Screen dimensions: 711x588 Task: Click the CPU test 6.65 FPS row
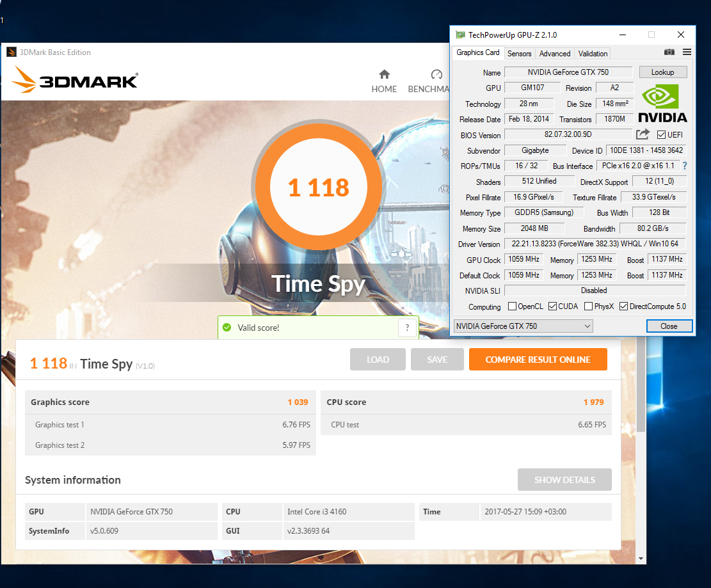coord(466,425)
